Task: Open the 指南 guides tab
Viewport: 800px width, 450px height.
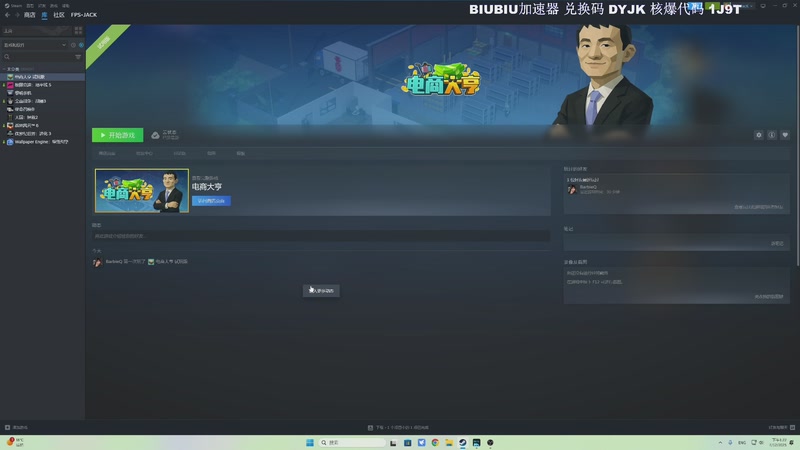Action: click(x=211, y=153)
